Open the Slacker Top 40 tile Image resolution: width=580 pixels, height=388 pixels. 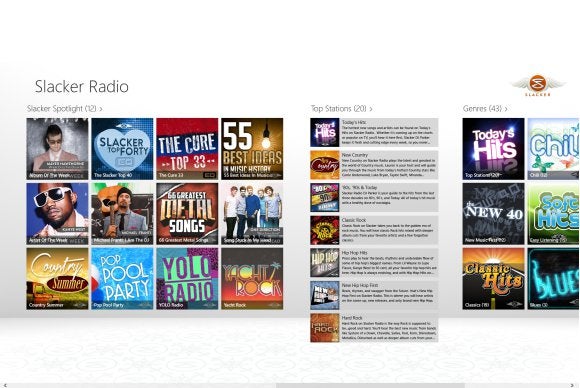tap(122, 149)
